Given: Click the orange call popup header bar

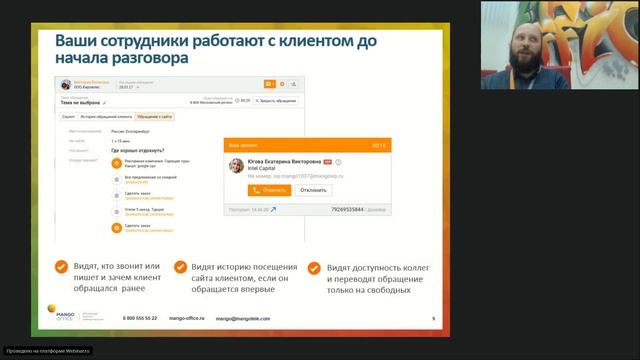Looking at the screenshot, I should point(307,145).
